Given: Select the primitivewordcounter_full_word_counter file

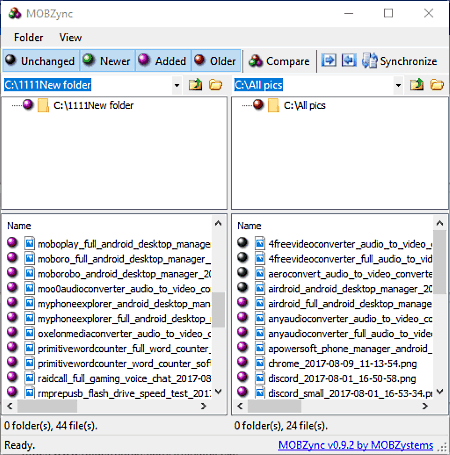Looking at the screenshot, I should [124, 349].
